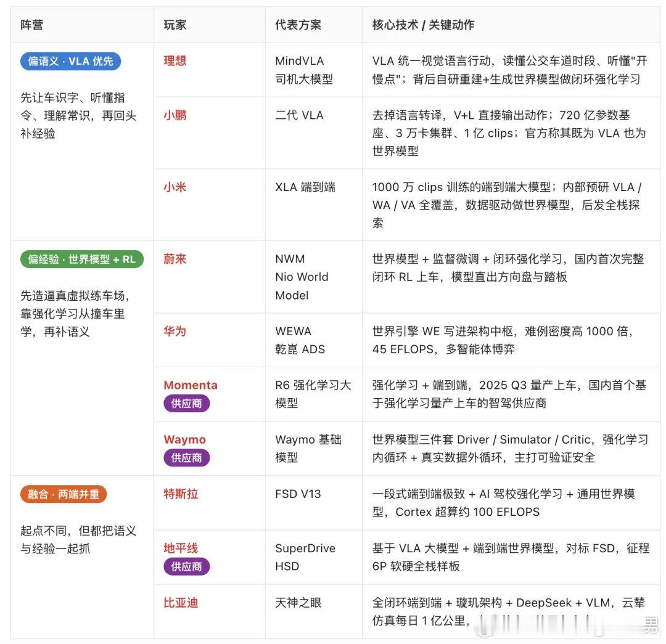666x644 pixels.
Task: Select the orange 融合 · 两端并重 tag
Action: tap(64, 494)
